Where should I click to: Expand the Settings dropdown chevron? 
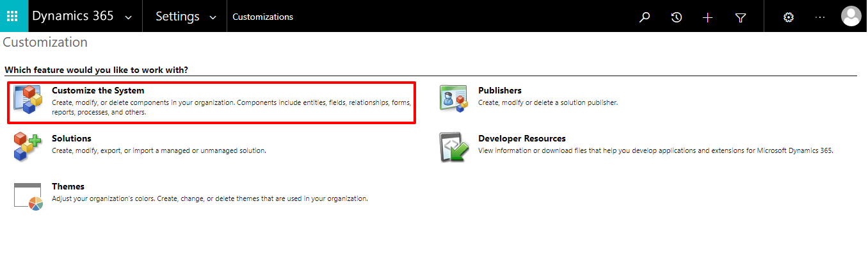pyautogui.click(x=213, y=18)
